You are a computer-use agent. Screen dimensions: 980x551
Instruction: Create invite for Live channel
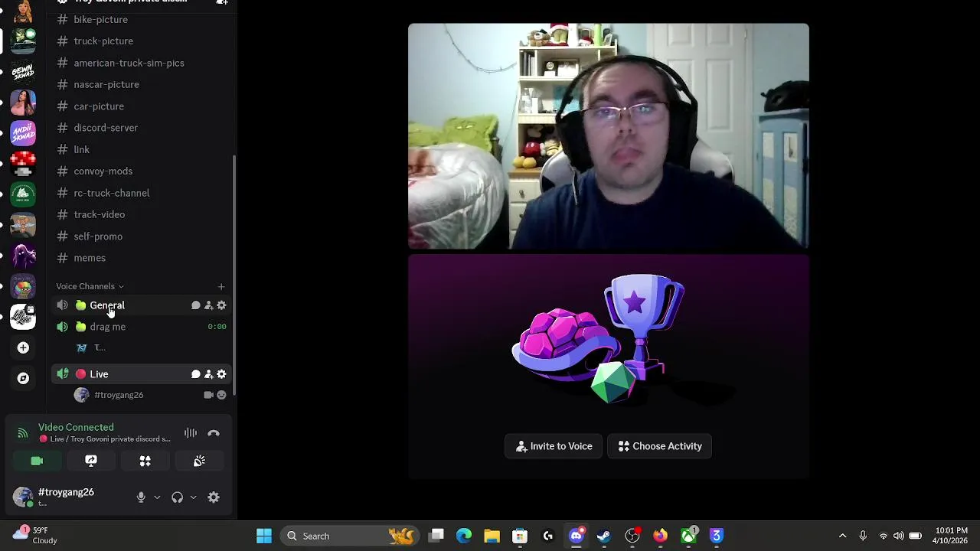tap(208, 374)
